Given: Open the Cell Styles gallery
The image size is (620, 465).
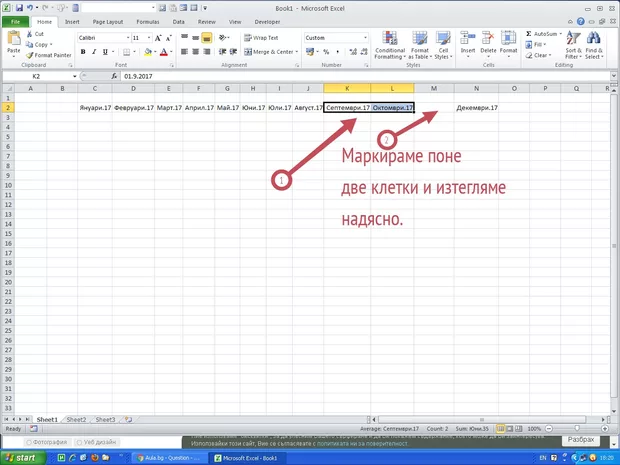Looking at the screenshot, I should 443,38.
